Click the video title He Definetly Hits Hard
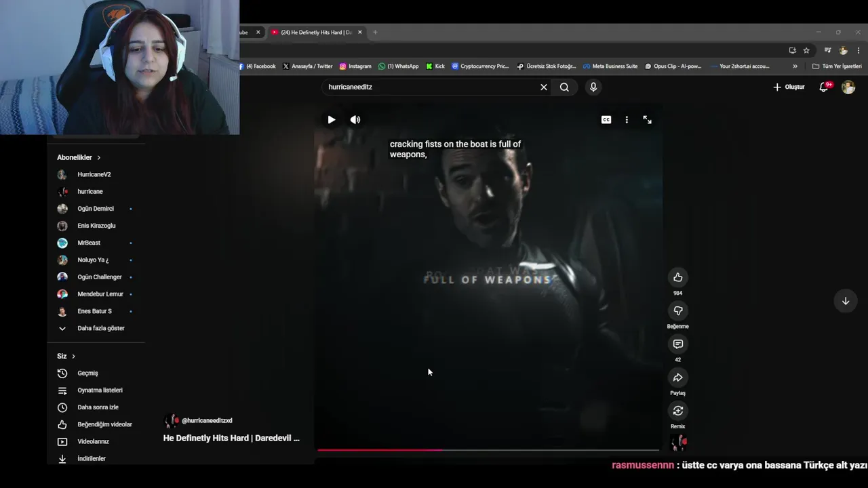This screenshot has width=868, height=488. click(x=231, y=438)
